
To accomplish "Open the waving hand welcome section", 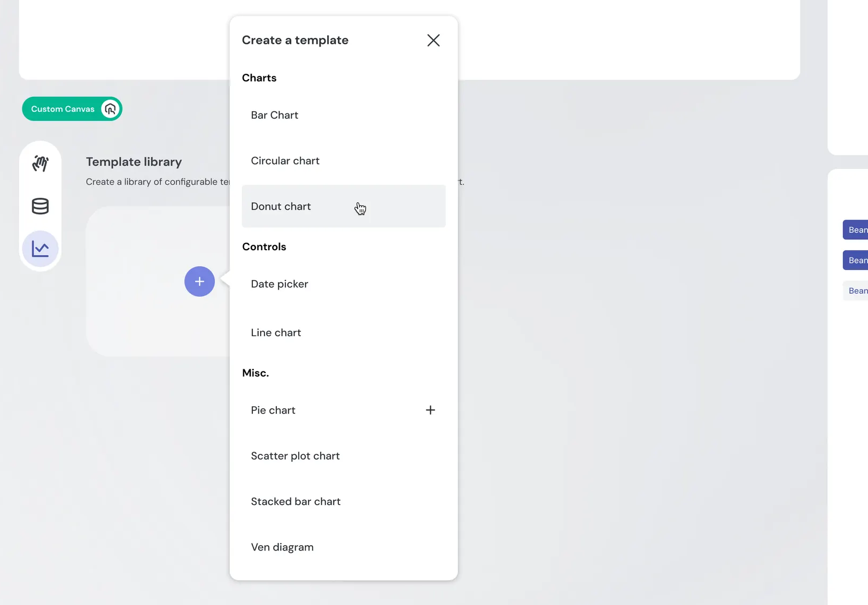I will click(x=40, y=164).
